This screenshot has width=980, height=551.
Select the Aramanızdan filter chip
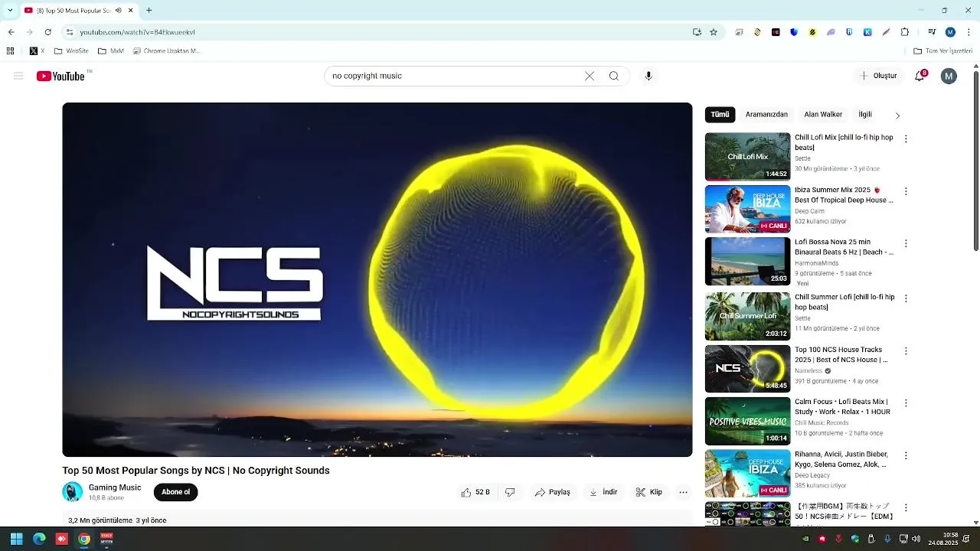click(x=766, y=115)
